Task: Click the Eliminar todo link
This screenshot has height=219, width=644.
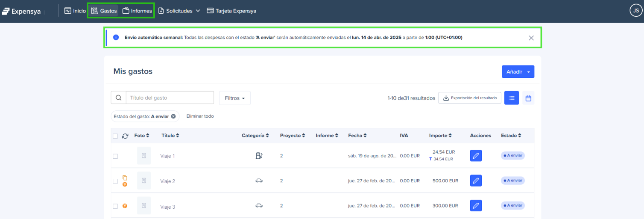Action: (x=200, y=116)
